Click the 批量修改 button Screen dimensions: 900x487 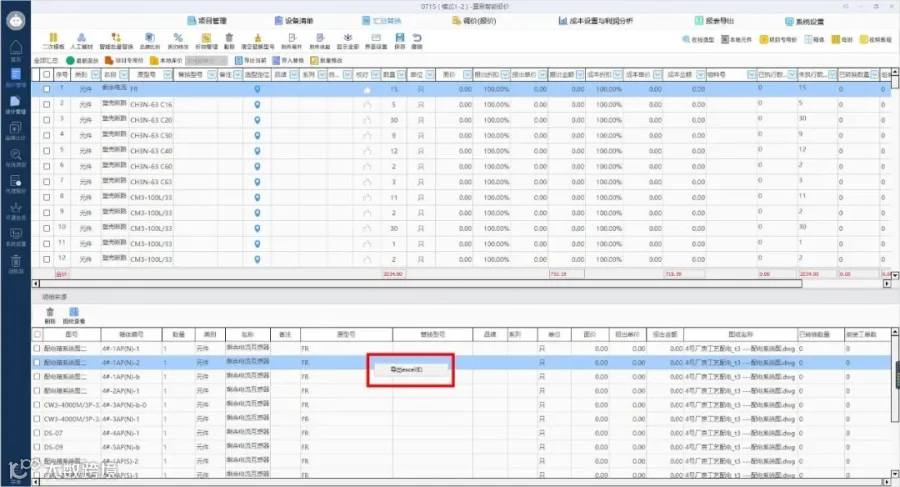pos(326,60)
